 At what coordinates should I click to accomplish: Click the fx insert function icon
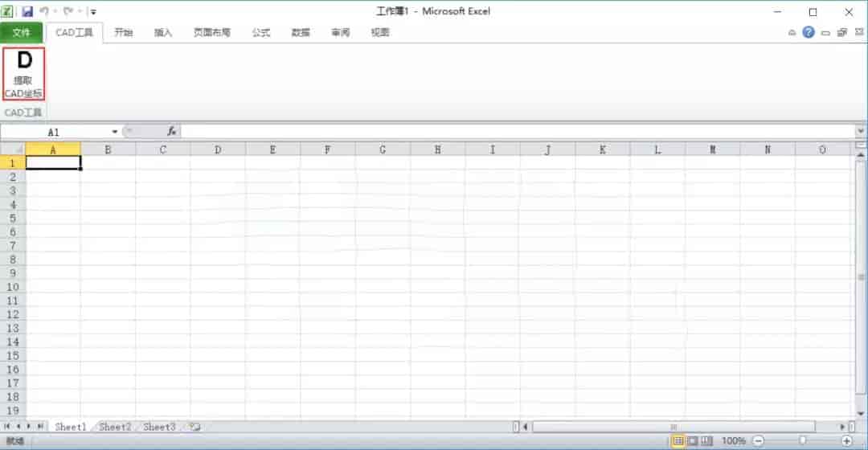pos(171,131)
